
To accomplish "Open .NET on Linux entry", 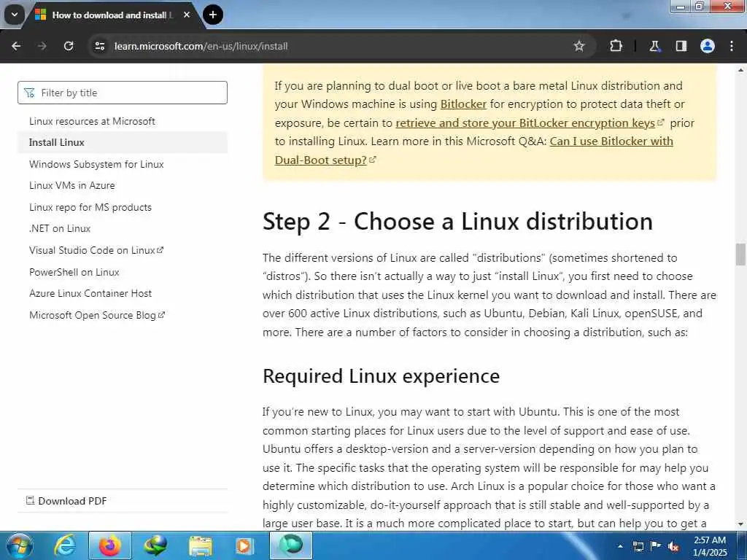I will pyautogui.click(x=60, y=228).
